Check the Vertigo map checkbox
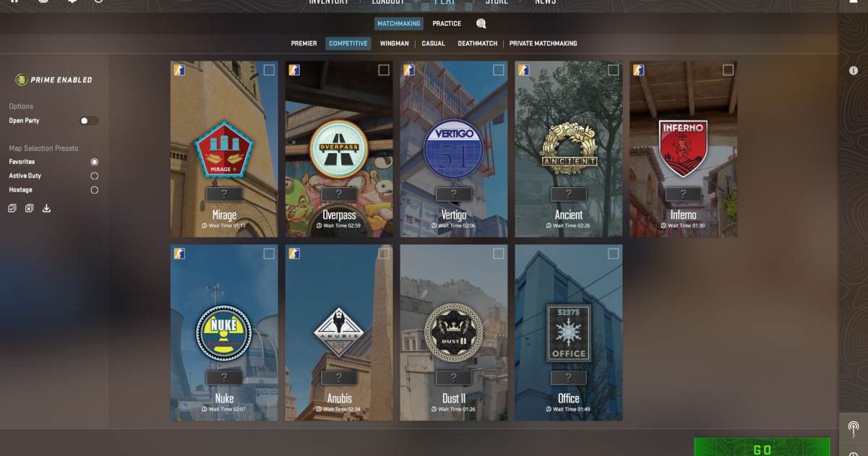This screenshot has height=456, width=868. [x=499, y=70]
